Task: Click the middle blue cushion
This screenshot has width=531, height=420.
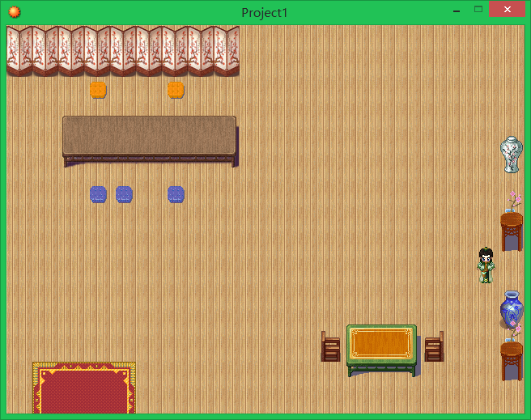Action: pyautogui.click(x=125, y=194)
